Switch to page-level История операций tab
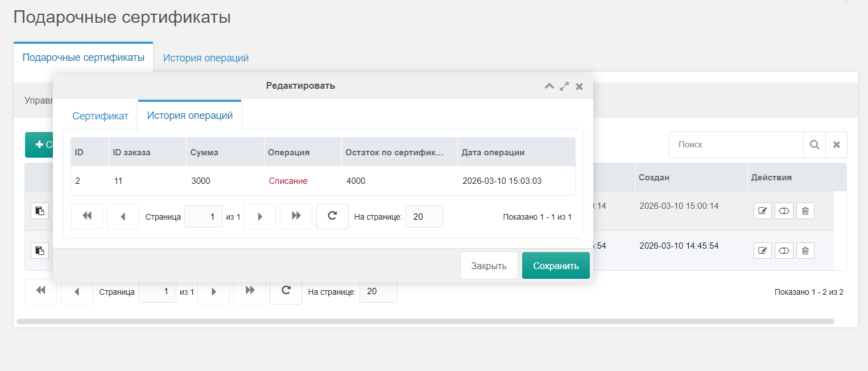 205,58
